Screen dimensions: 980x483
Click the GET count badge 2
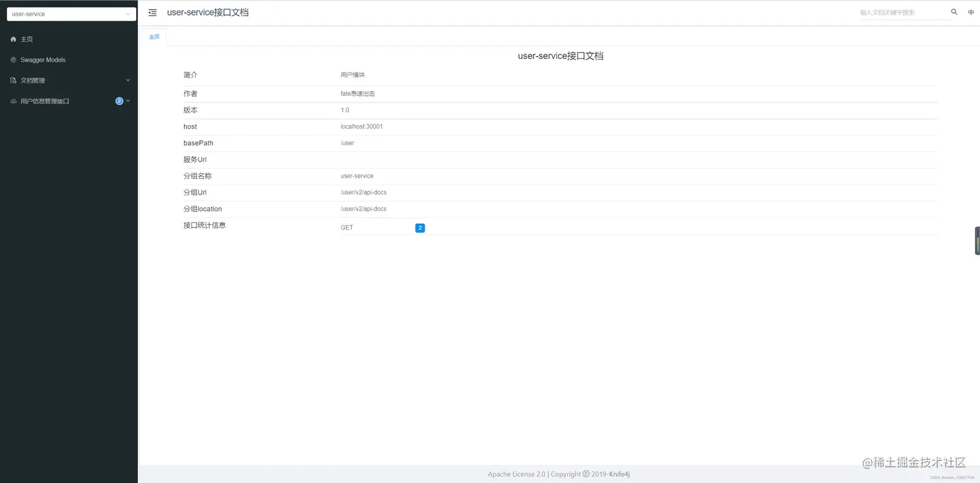click(420, 228)
